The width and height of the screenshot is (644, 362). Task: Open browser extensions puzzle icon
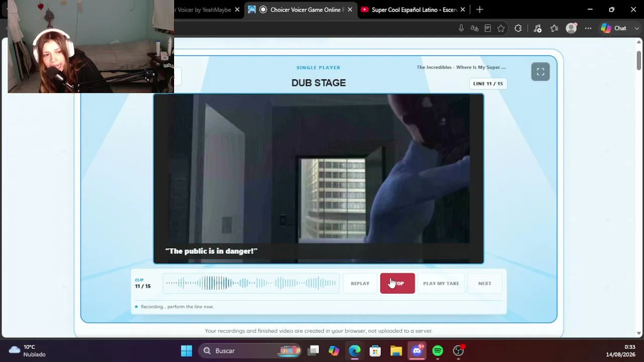(518, 29)
